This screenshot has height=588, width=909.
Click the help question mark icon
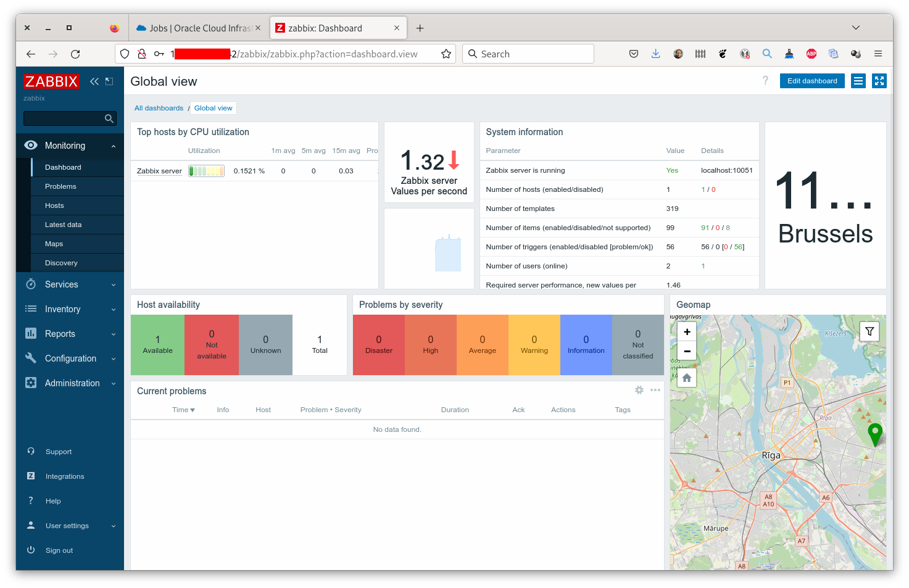[x=765, y=80]
